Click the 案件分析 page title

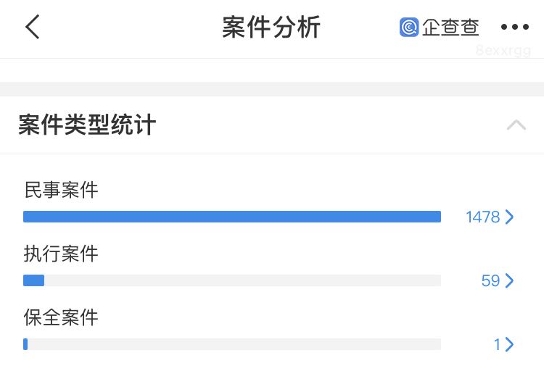click(271, 28)
